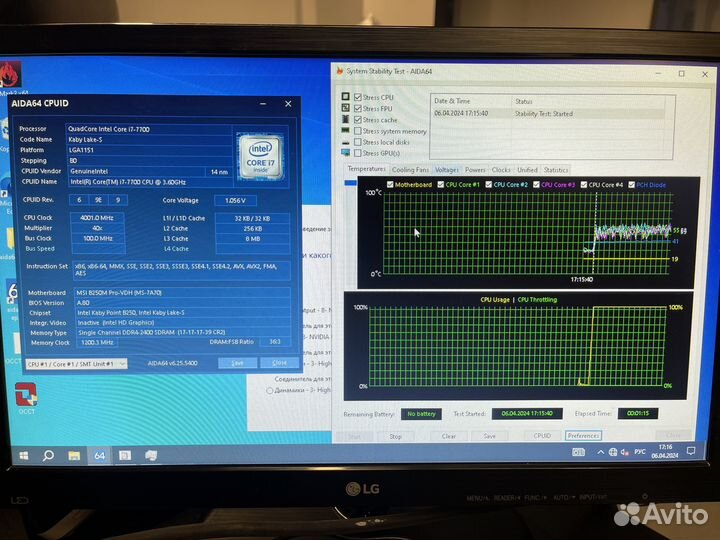Toggle CPU Core #2 graph checkbox
The image size is (720, 540).
coord(489,184)
